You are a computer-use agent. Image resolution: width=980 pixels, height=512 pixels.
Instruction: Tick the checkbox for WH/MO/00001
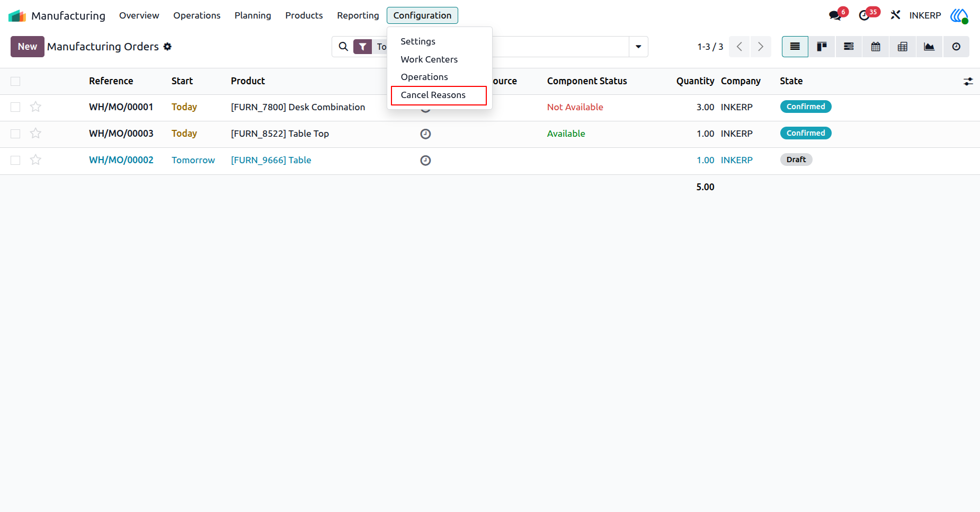coord(15,107)
